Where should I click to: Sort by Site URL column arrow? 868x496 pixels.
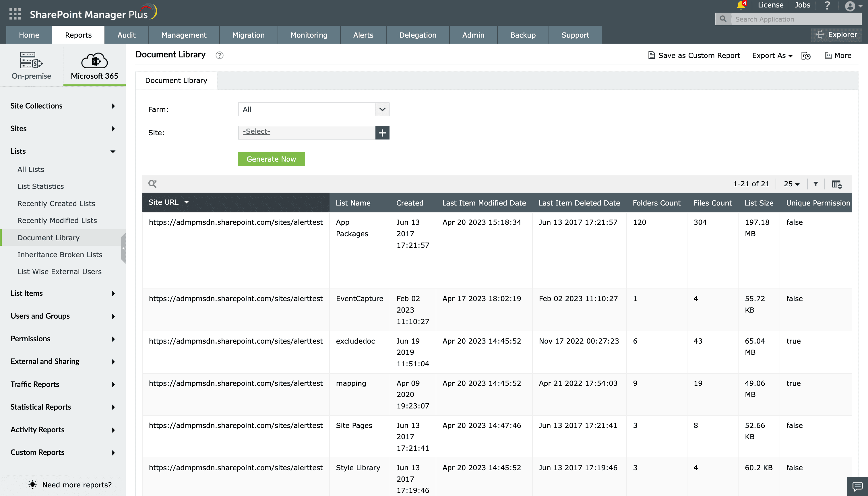(x=186, y=202)
